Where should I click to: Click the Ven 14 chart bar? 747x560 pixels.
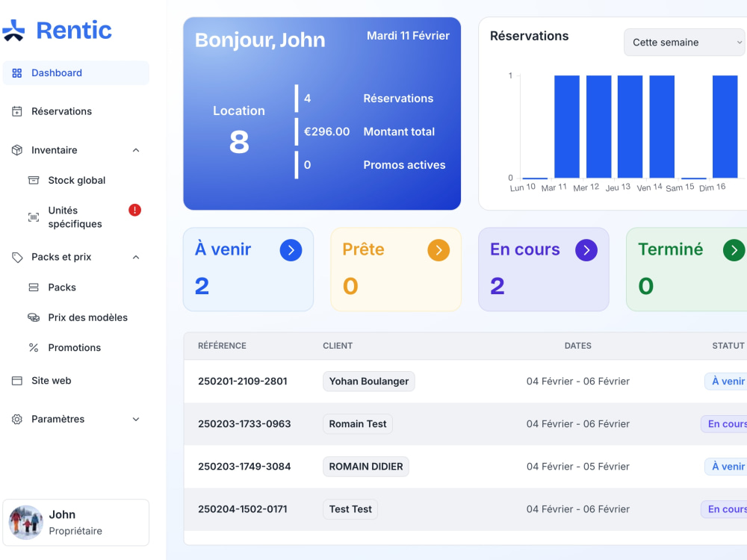(662, 127)
